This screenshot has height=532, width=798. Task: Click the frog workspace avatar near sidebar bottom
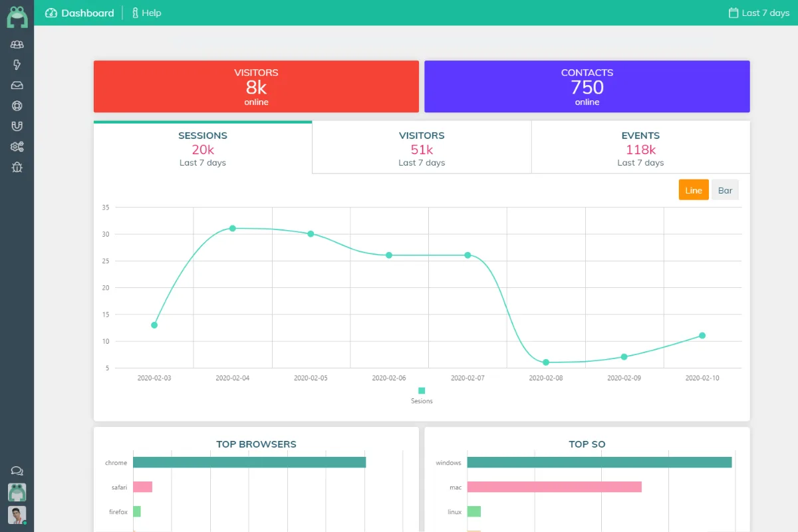coord(17,492)
